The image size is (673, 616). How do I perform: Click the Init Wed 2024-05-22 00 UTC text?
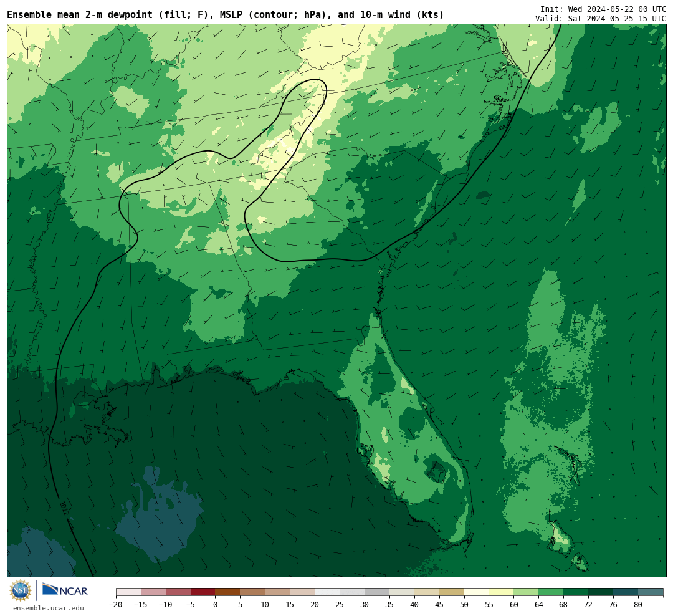[x=603, y=9]
